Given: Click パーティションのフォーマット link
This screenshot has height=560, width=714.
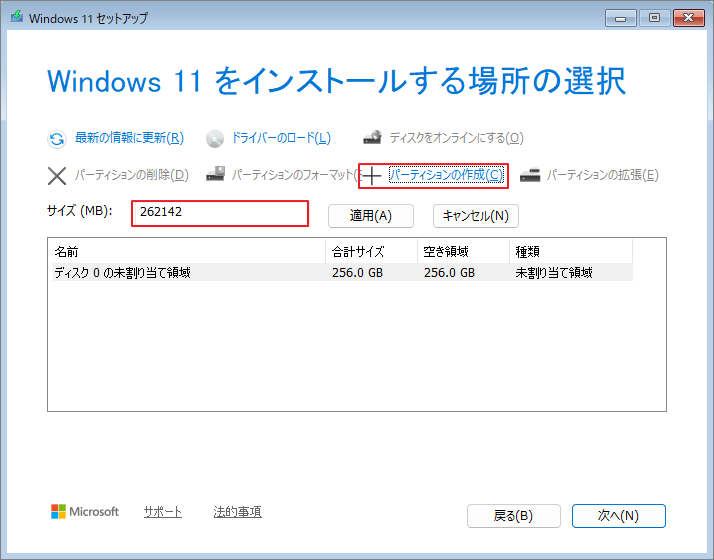Looking at the screenshot, I should [x=296, y=175].
